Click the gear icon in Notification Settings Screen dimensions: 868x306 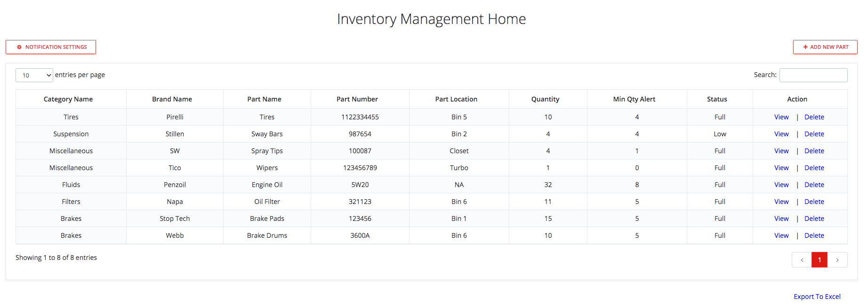(19, 47)
